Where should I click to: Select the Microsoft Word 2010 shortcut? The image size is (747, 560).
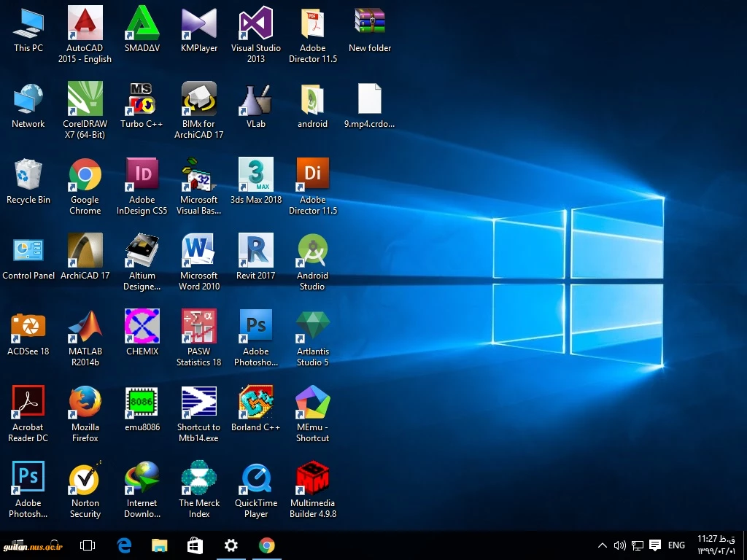(x=199, y=262)
